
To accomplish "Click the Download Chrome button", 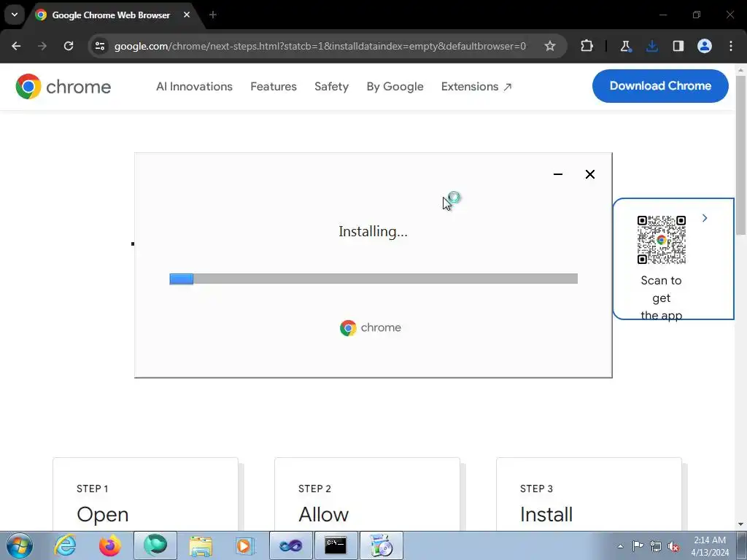I will (x=660, y=86).
